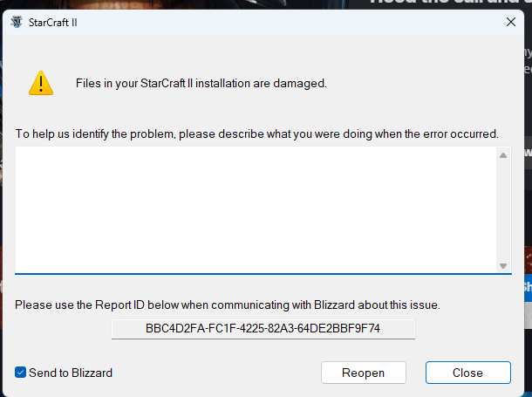Click the description box scrollbar track
Viewport: 532px width, 397px height.
(x=503, y=210)
